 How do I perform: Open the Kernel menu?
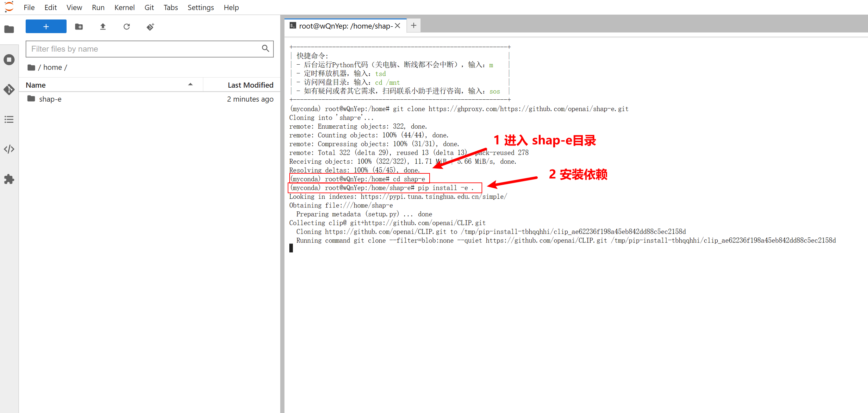(124, 7)
